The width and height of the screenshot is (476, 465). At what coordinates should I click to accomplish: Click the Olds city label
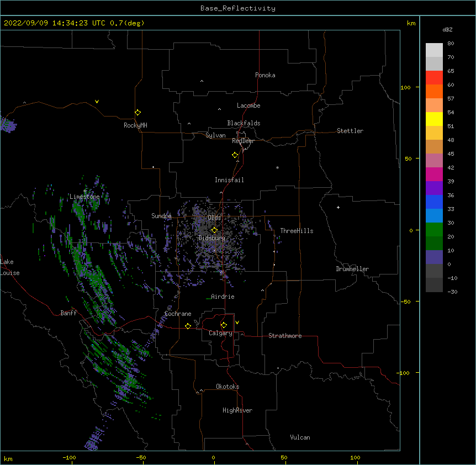click(x=214, y=218)
